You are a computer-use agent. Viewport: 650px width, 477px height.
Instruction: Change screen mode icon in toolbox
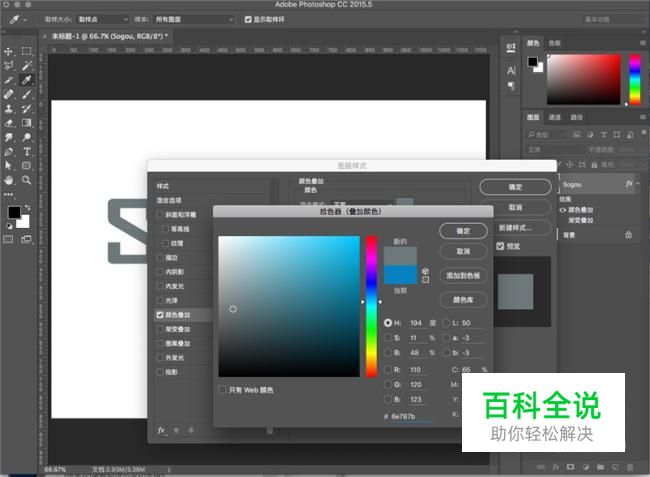[27, 240]
